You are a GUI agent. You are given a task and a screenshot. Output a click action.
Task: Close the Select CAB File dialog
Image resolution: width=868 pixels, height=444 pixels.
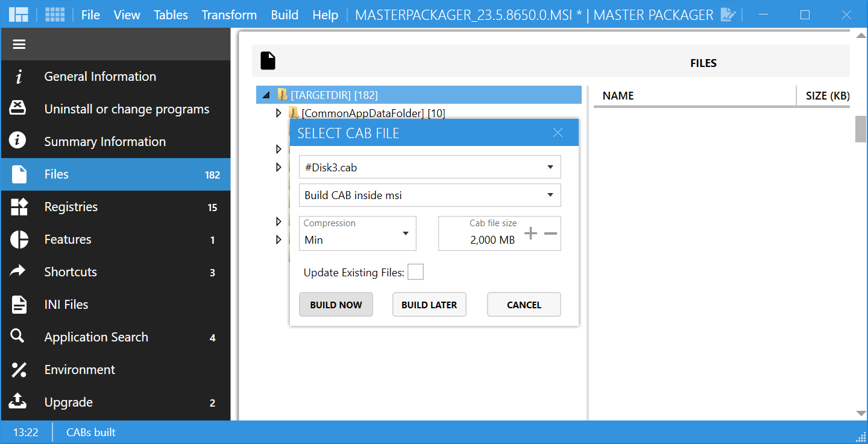point(558,133)
